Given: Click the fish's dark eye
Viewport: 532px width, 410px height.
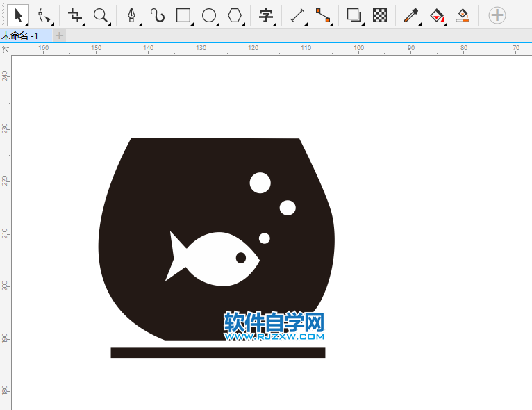Looking at the screenshot, I should pos(241,258).
